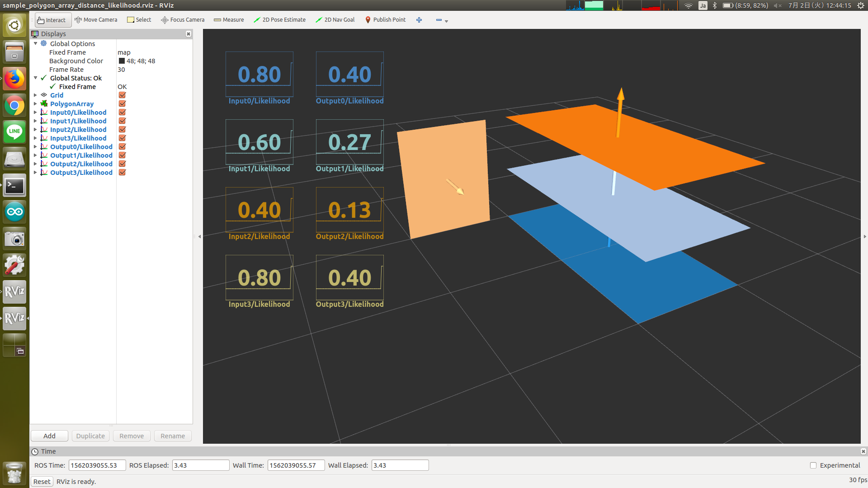Click the Add display button
The width and height of the screenshot is (868, 488).
click(x=49, y=436)
